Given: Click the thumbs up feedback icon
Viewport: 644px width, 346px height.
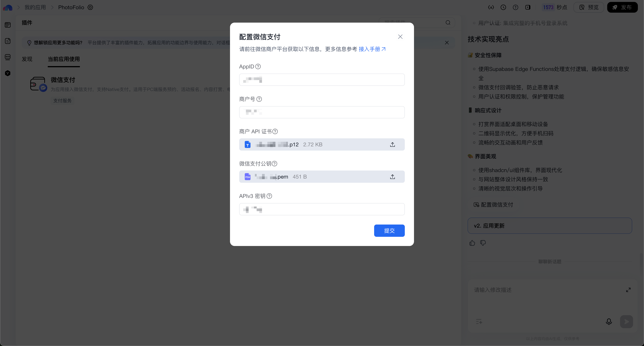Looking at the screenshot, I should tap(472, 243).
